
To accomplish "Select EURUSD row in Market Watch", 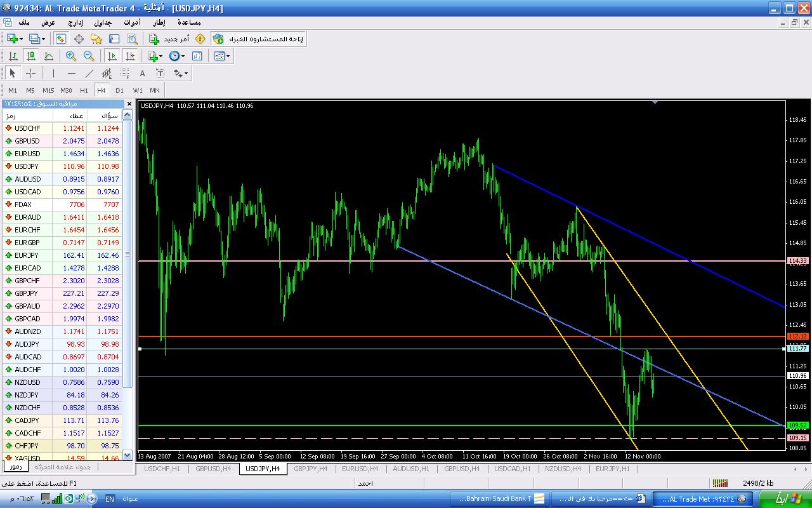I will (27, 154).
